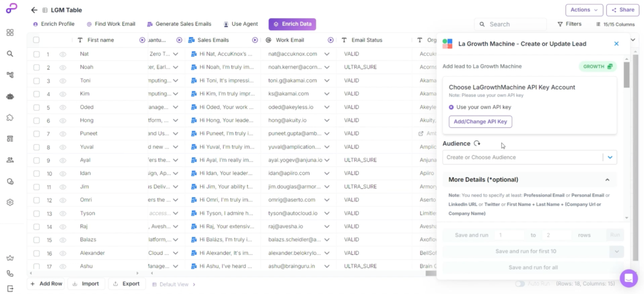Open the chat bubble widget
Viewport: 644px width, 294px height.
point(628,278)
